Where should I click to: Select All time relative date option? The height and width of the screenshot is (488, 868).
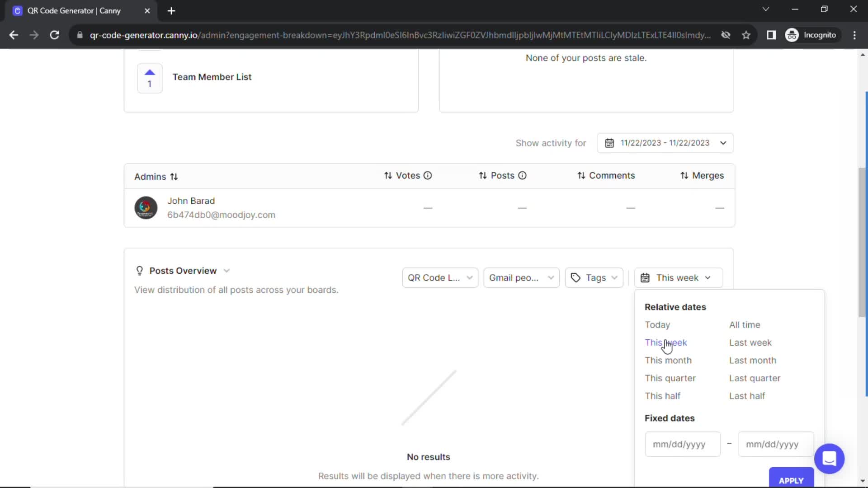point(745,324)
